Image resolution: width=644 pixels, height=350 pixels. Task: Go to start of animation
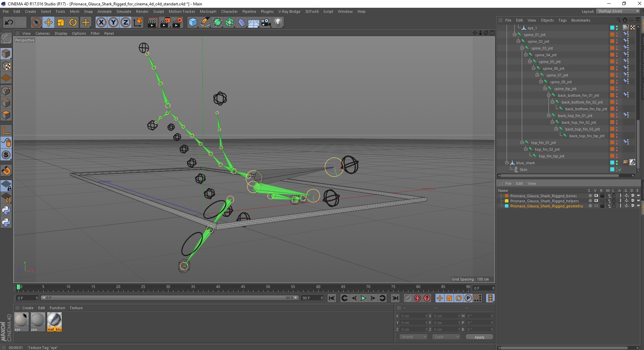pos(332,298)
